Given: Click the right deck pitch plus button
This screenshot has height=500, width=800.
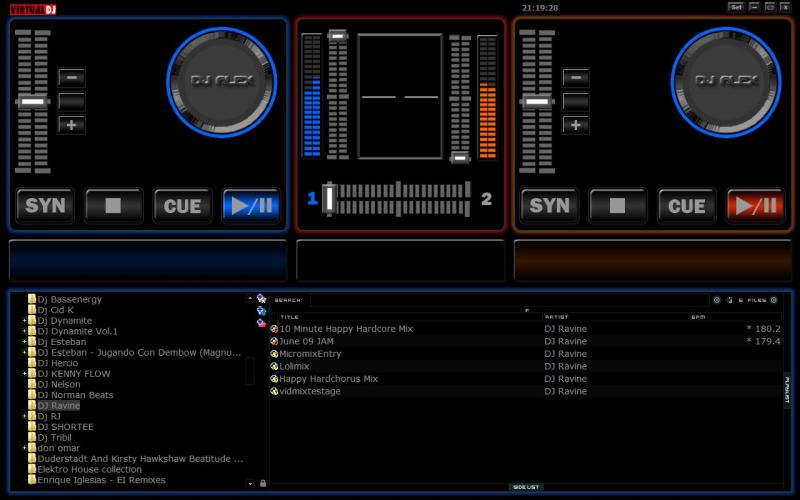Looking at the screenshot, I should click(x=576, y=125).
